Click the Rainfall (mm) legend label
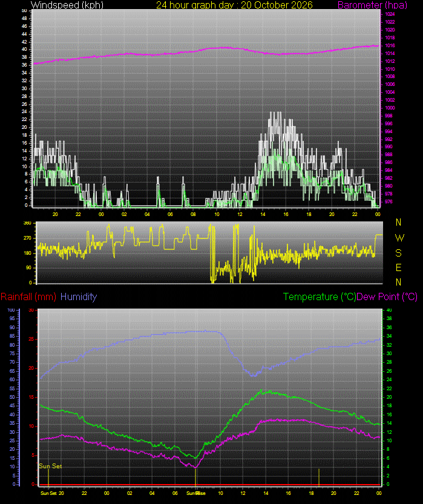This screenshot has height=504, width=423. [x=28, y=296]
